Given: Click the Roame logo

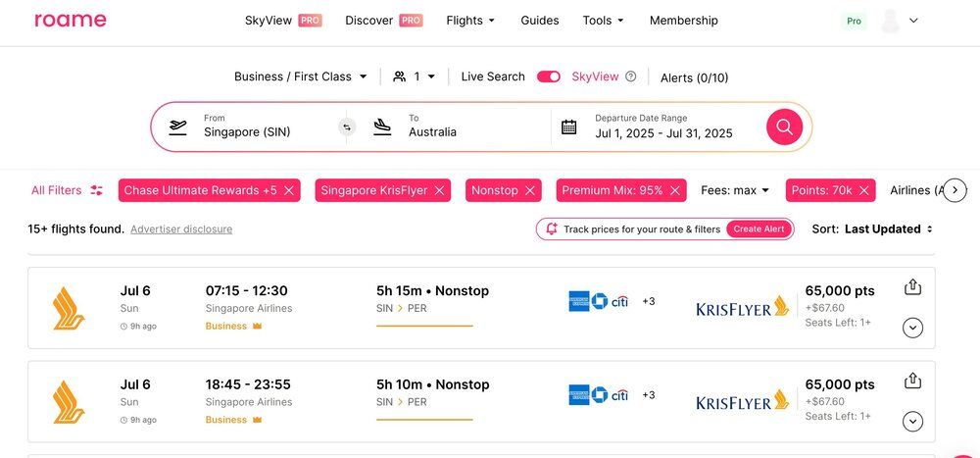Looking at the screenshot, I should 71,20.
